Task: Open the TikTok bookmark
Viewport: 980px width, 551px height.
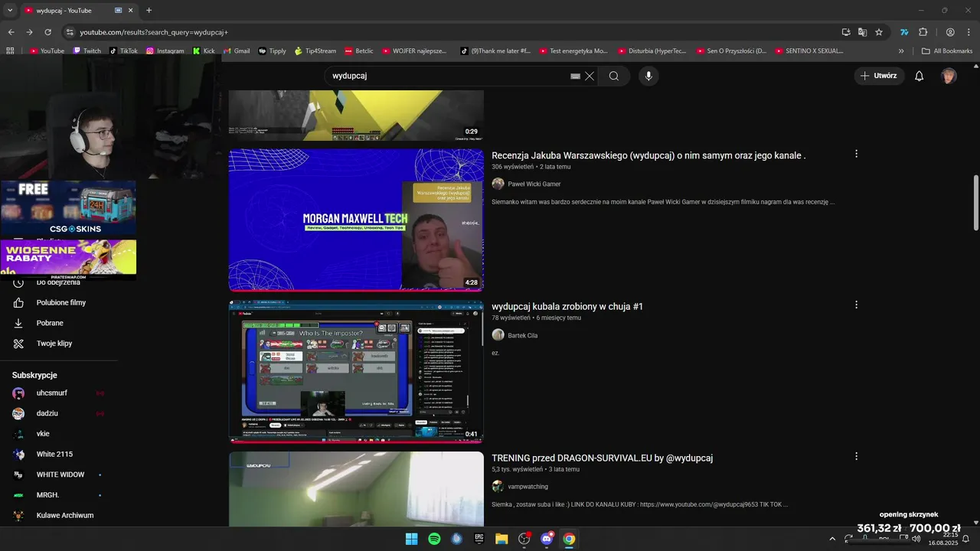Action: [x=123, y=51]
